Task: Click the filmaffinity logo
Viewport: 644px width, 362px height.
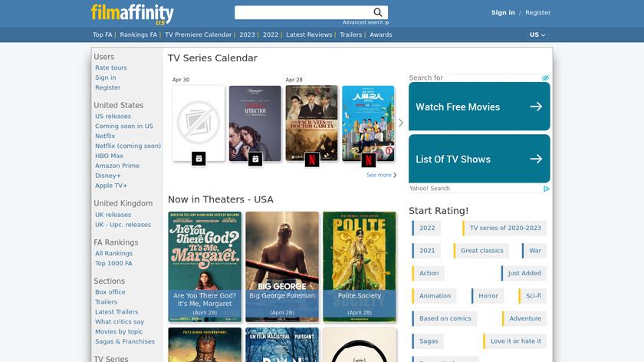Action: click(132, 14)
